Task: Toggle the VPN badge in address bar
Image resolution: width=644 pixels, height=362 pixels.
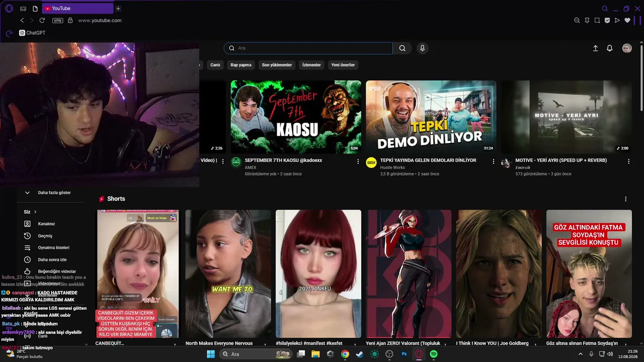Action: coord(58,21)
